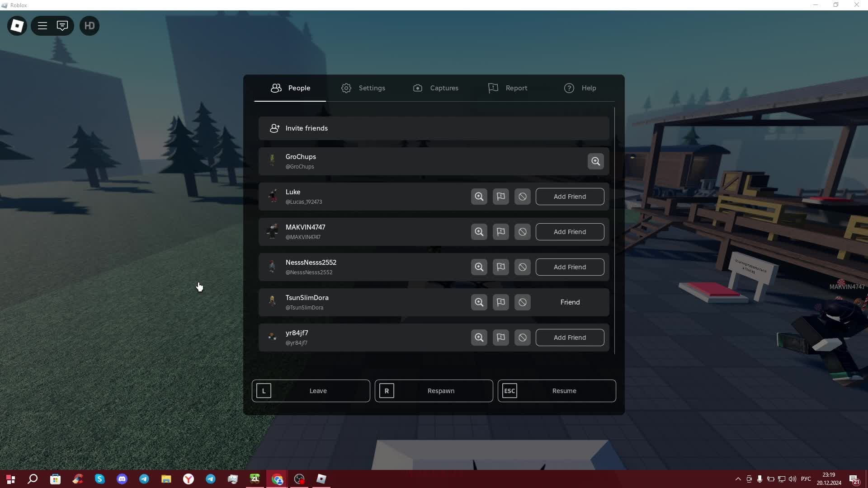Report Luke using the flag icon
This screenshot has width=868, height=488.
click(500, 197)
